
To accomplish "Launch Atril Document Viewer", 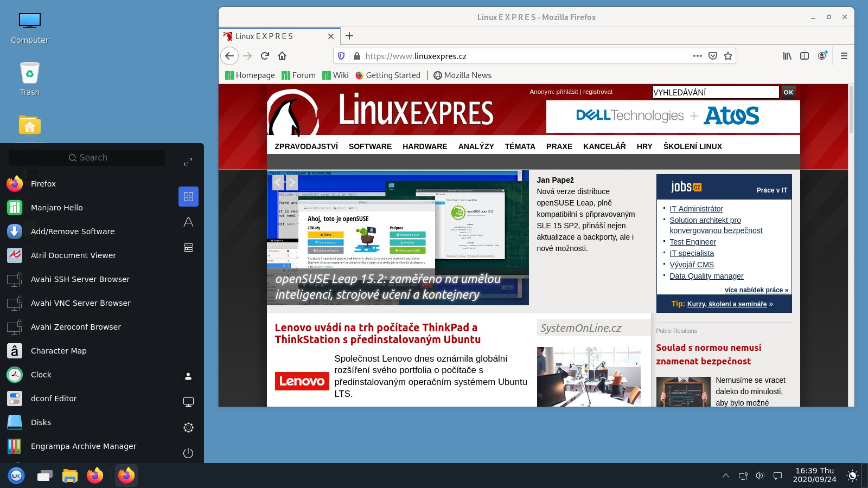I will [x=87, y=255].
